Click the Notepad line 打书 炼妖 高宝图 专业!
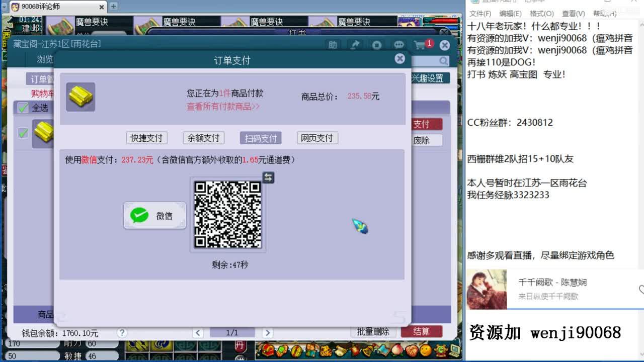The image size is (644, 362). (517, 74)
